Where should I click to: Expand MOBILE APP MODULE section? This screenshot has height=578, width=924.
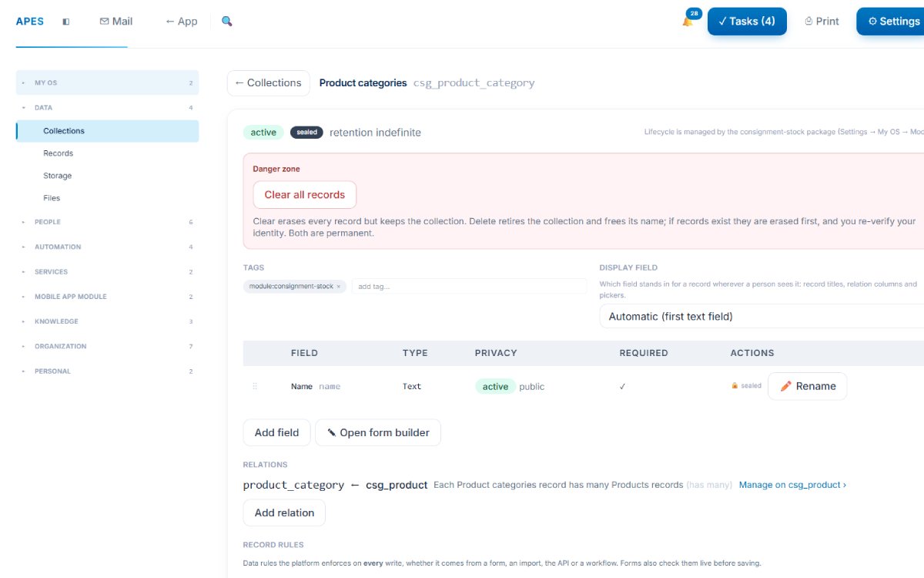(x=107, y=297)
